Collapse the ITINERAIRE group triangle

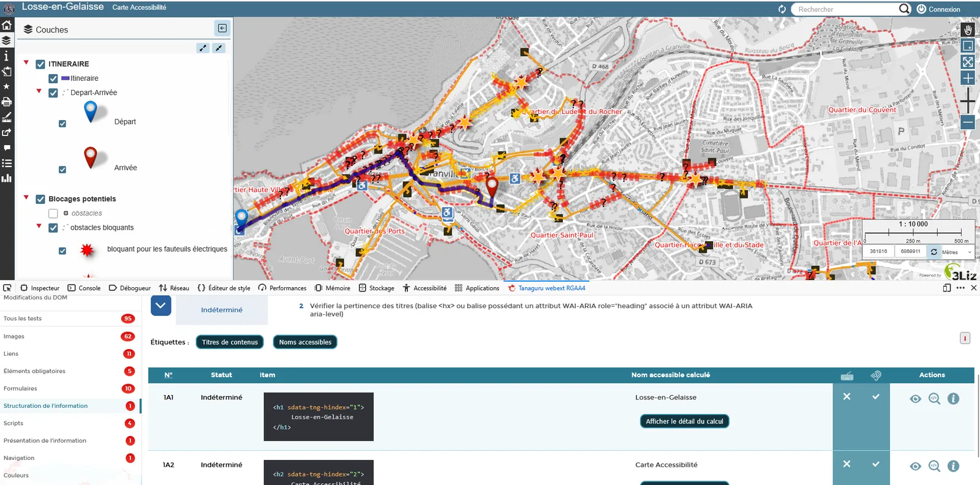click(x=26, y=62)
